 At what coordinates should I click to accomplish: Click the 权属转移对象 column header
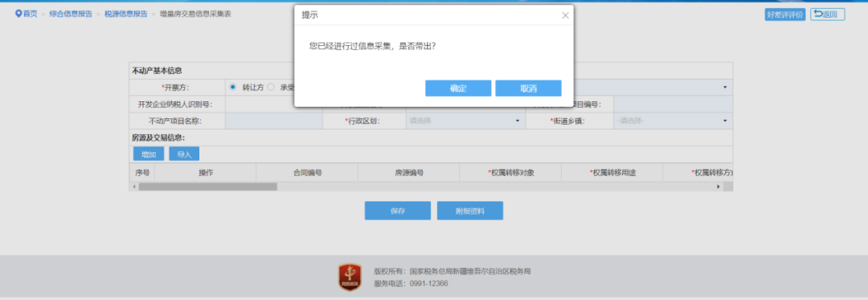pyautogui.click(x=510, y=173)
